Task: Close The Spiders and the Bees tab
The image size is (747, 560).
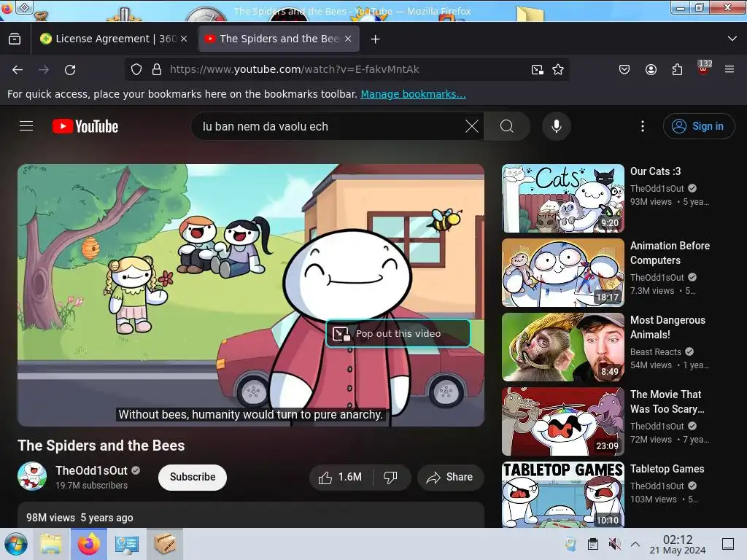Action: click(x=348, y=39)
